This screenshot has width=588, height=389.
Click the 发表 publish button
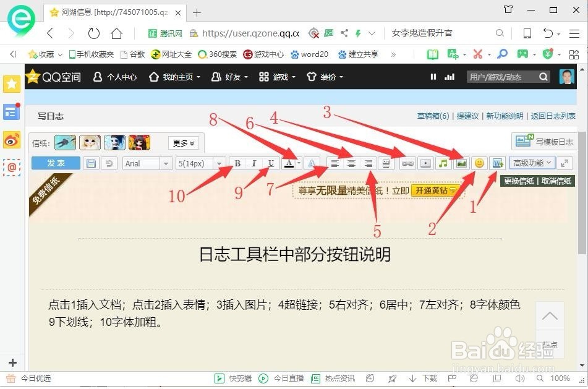point(56,163)
